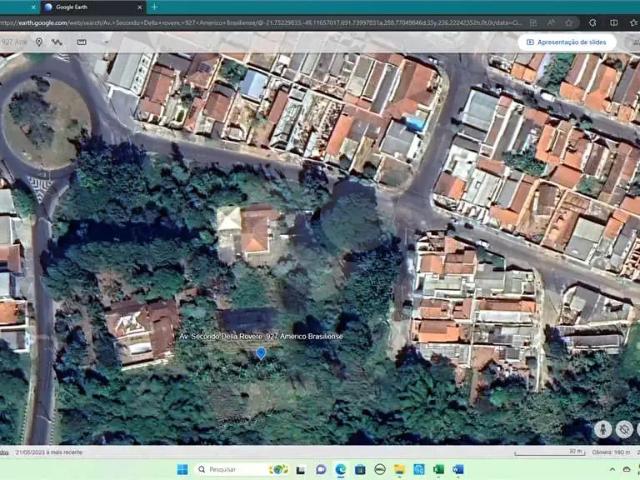The height and width of the screenshot is (480, 640).
Task: Select the measure distance ruler tool
Action: pyautogui.click(x=82, y=42)
